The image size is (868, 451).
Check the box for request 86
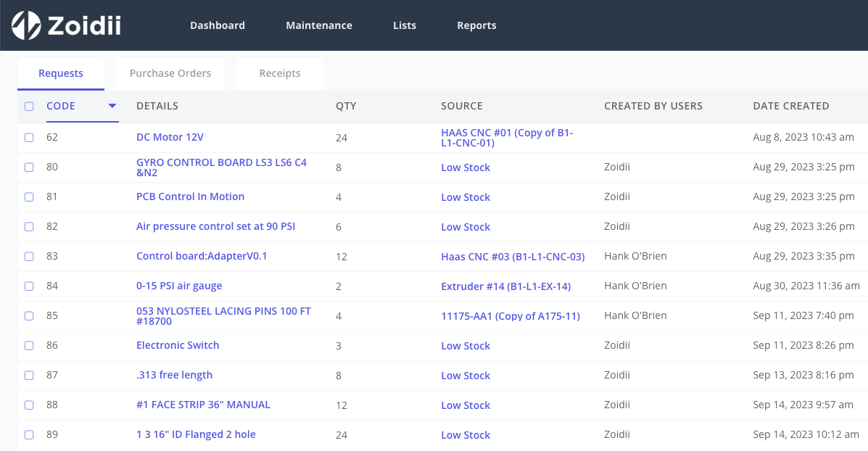pyautogui.click(x=29, y=346)
